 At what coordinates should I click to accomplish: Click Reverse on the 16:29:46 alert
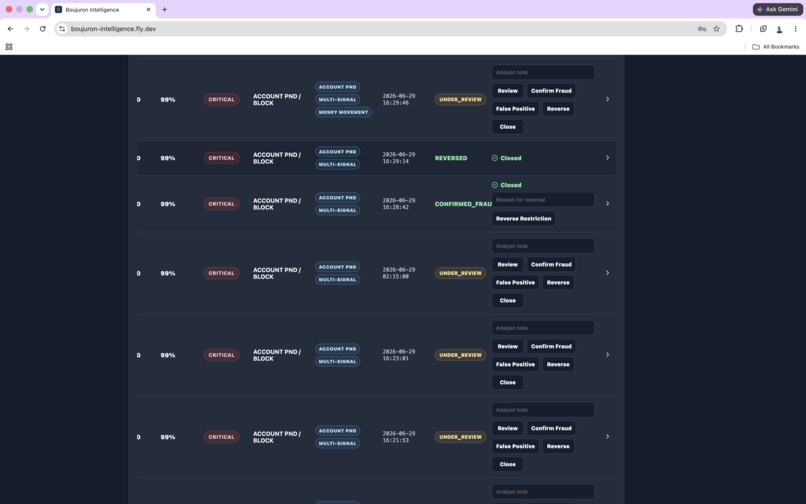558,109
